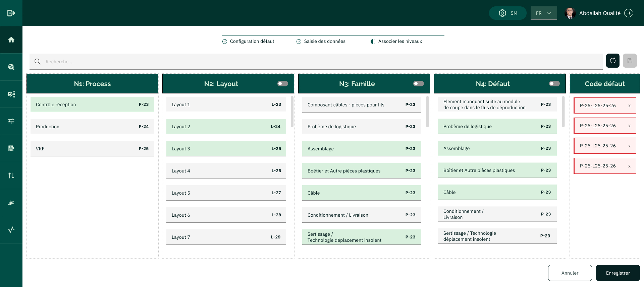Remove the first P-25-L25-25-26 code
The width and height of the screenshot is (644, 287).
(629, 106)
